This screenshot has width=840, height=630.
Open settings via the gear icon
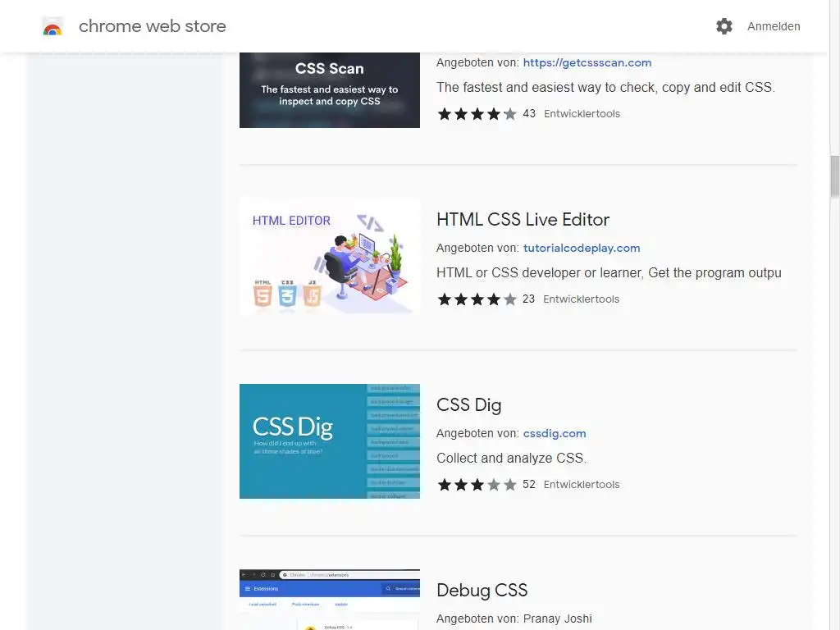[x=724, y=26]
